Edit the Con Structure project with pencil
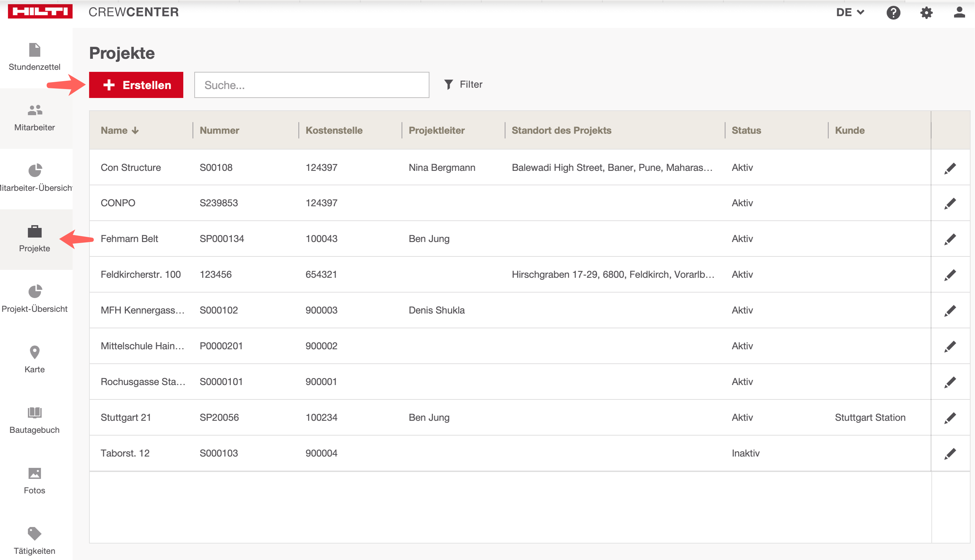The width and height of the screenshot is (975, 560). [x=950, y=168]
